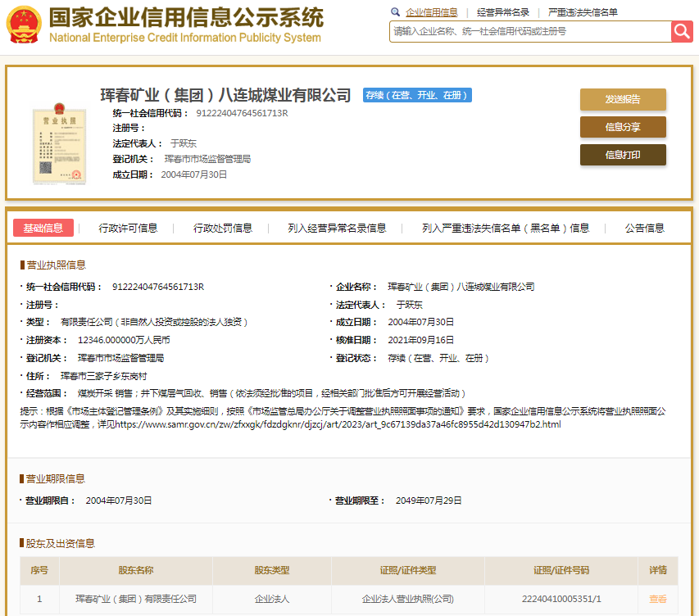Select 经营异常名录 search category
This screenshot has height=616, width=699.
(x=502, y=12)
